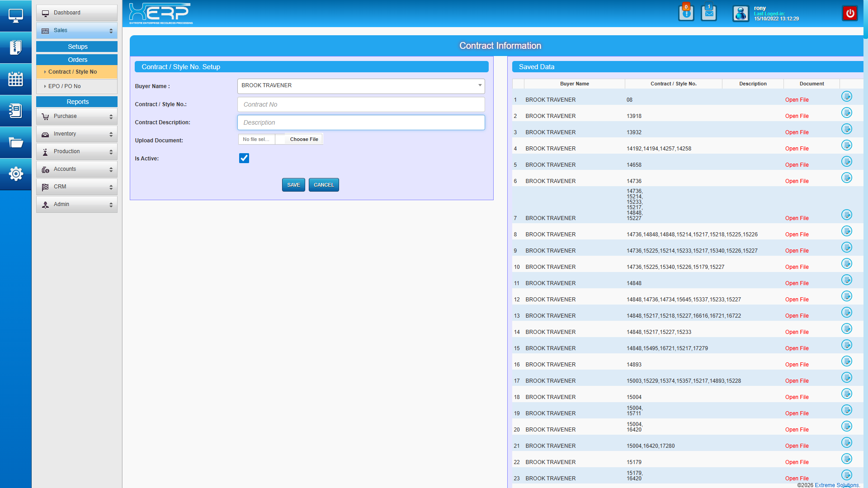Select EPO / PO No menu item
Image resolution: width=868 pixels, height=488 pixels.
pyautogui.click(x=65, y=86)
